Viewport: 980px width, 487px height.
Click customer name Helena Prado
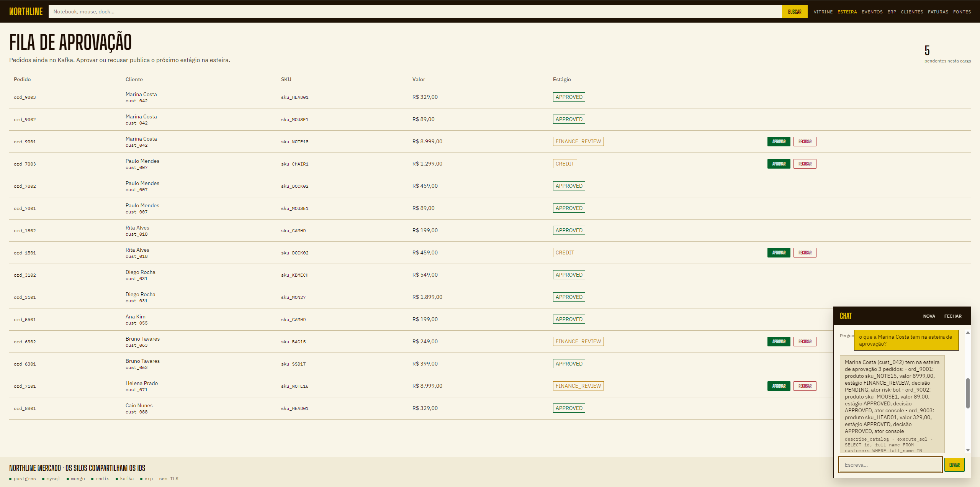coord(142,383)
